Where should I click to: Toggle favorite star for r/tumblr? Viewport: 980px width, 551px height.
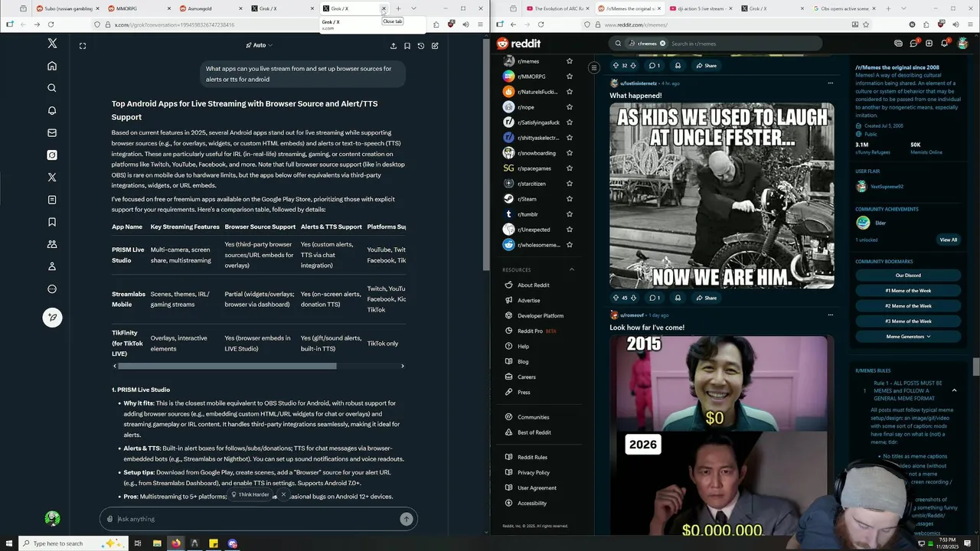pyautogui.click(x=569, y=214)
